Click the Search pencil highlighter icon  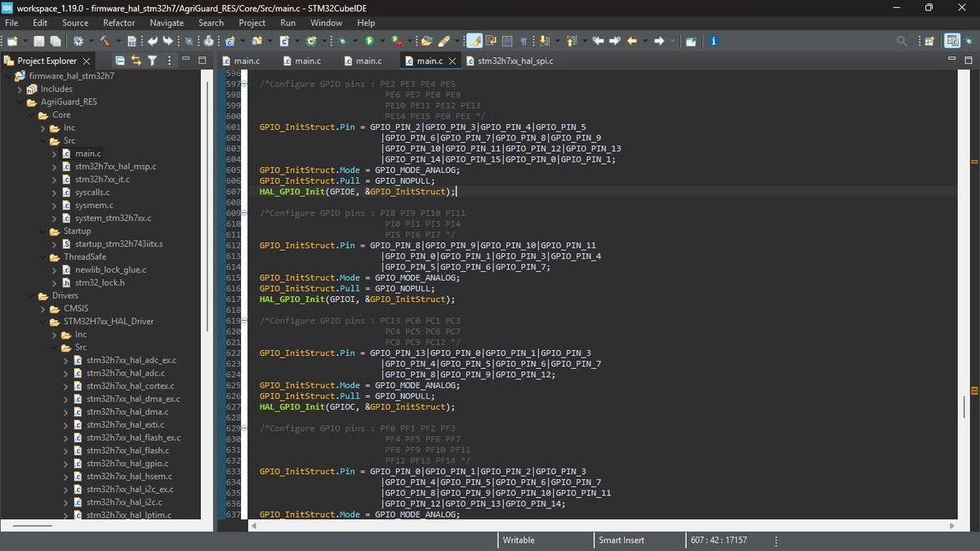(443, 41)
